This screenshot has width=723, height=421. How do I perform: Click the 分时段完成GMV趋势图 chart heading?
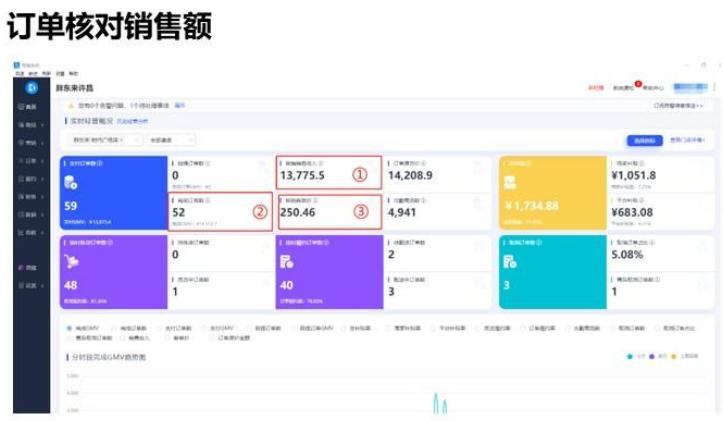coord(108,357)
